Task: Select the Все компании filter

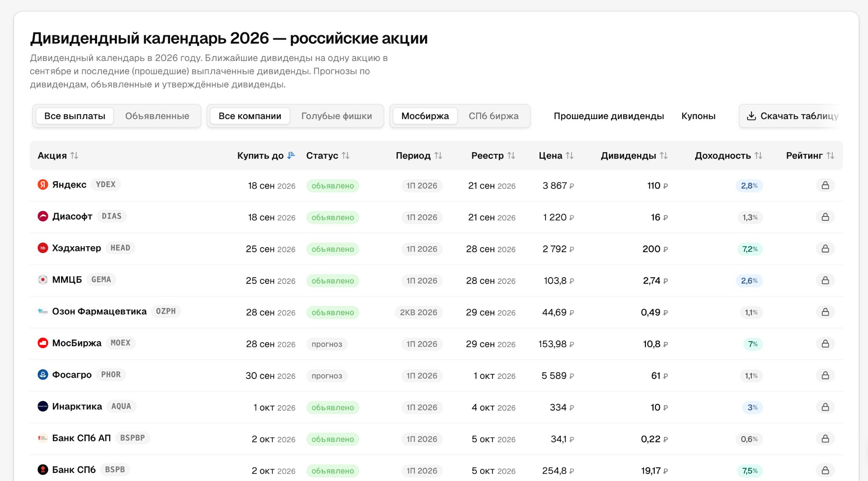Action: pyautogui.click(x=250, y=116)
